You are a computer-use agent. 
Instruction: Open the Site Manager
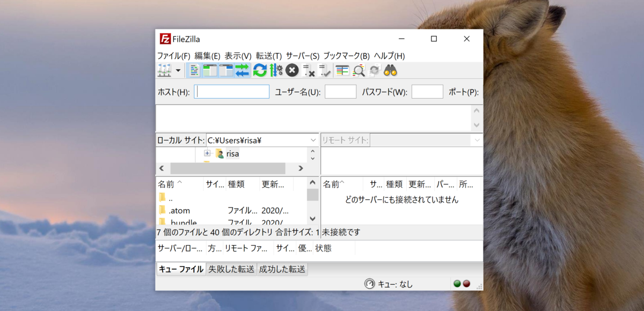tap(164, 70)
